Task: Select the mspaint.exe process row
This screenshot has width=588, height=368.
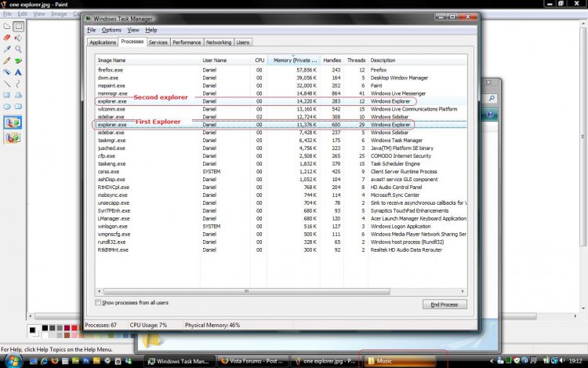Action: coord(281,86)
